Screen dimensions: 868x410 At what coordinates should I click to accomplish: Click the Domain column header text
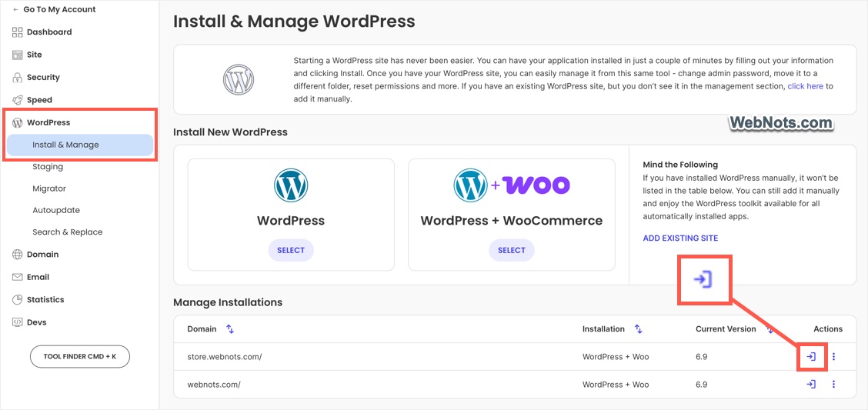point(202,329)
